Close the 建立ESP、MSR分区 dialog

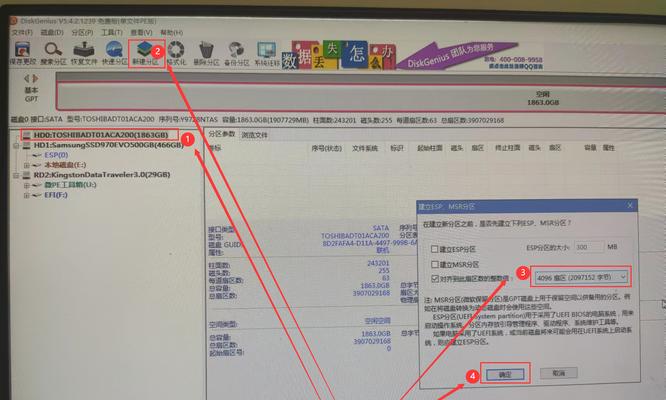pyautogui.click(x=630, y=206)
